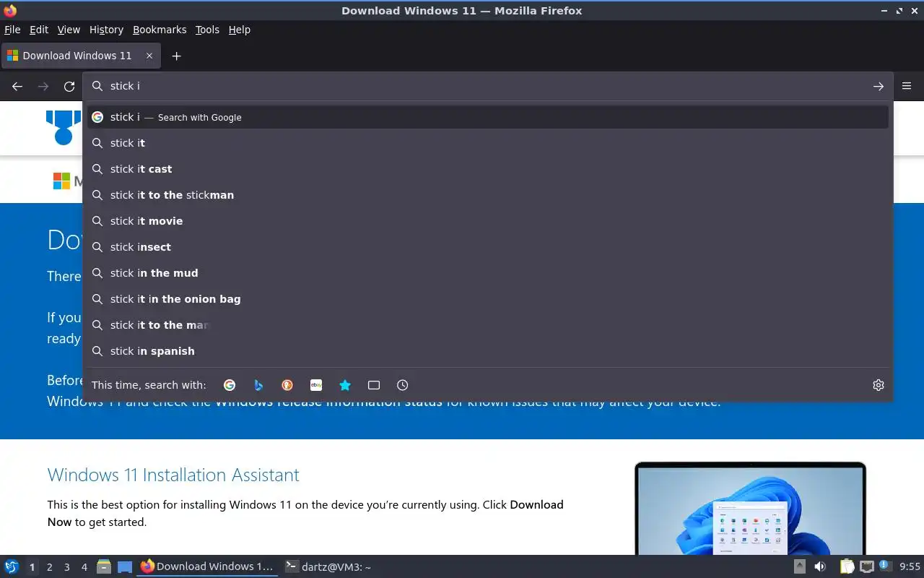Click the blue show-desktop icon in the taskbar
924x578 pixels.
pyautogui.click(x=125, y=567)
